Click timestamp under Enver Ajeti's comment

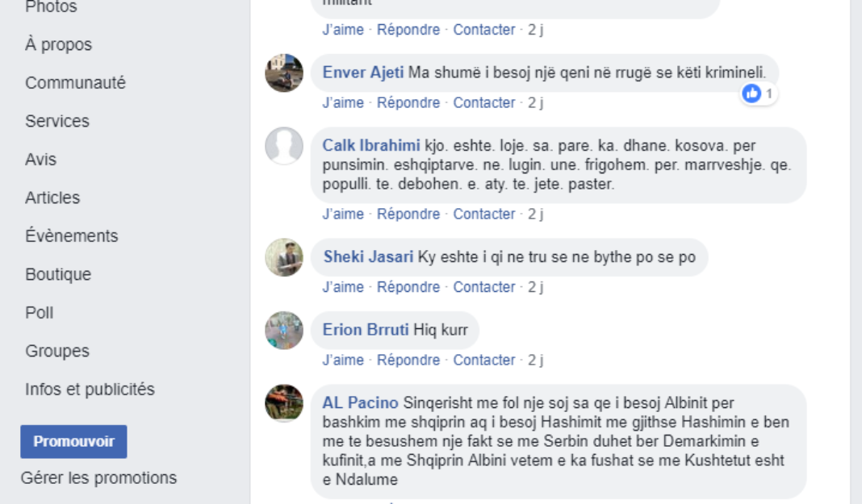coord(536,102)
